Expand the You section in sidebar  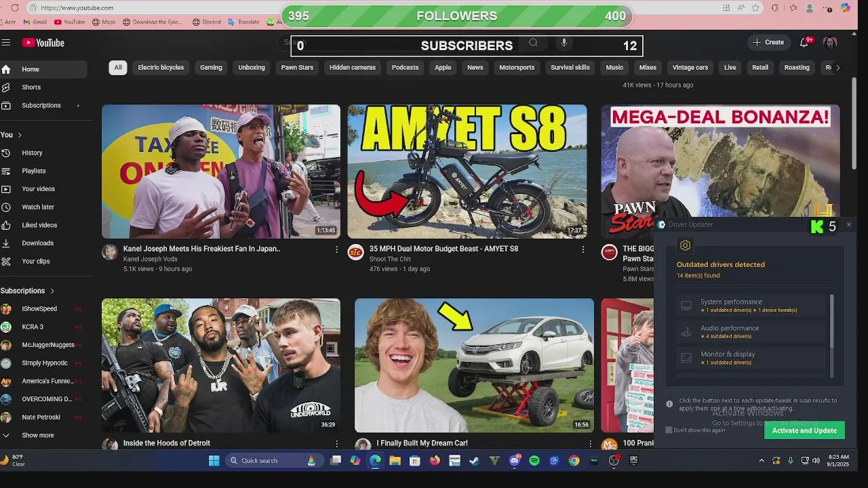[12, 135]
